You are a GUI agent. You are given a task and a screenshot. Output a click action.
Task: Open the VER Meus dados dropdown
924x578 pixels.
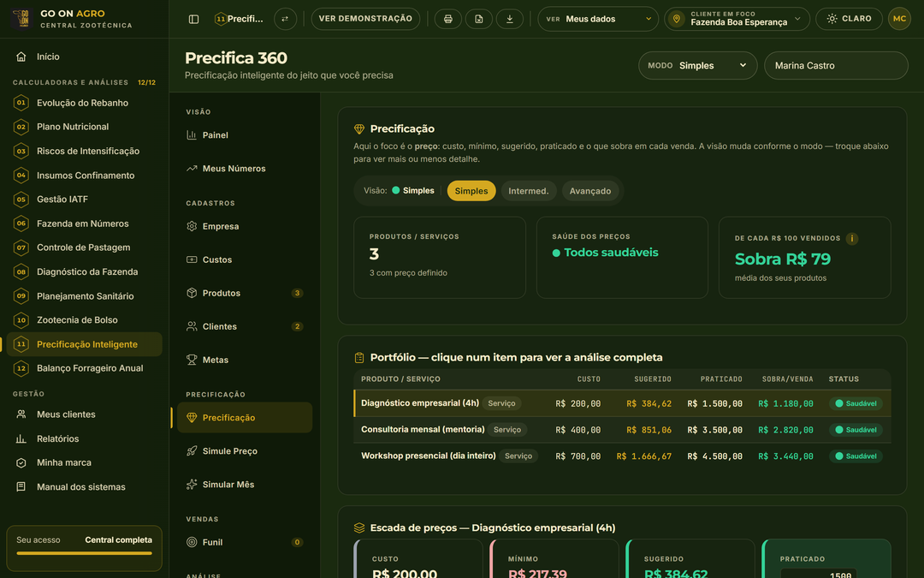pyautogui.click(x=597, y=19)
